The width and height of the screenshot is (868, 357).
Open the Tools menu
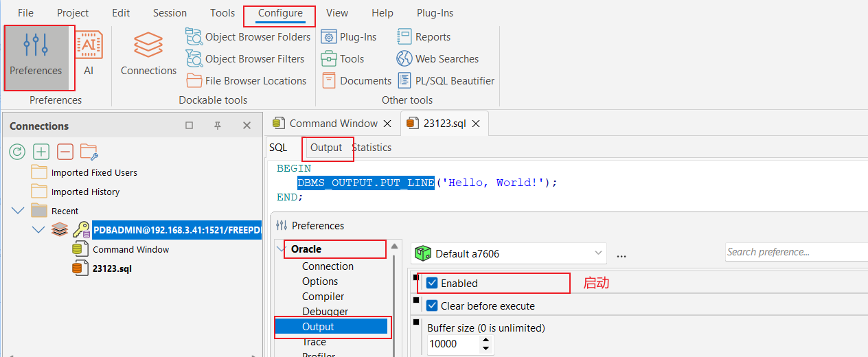[x=222, y=13]
